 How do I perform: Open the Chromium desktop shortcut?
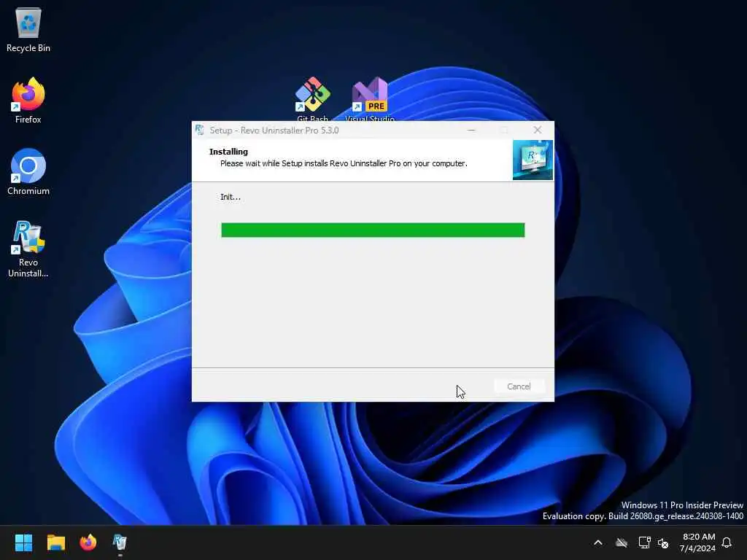pyautogui.click(x=28, y=172)
